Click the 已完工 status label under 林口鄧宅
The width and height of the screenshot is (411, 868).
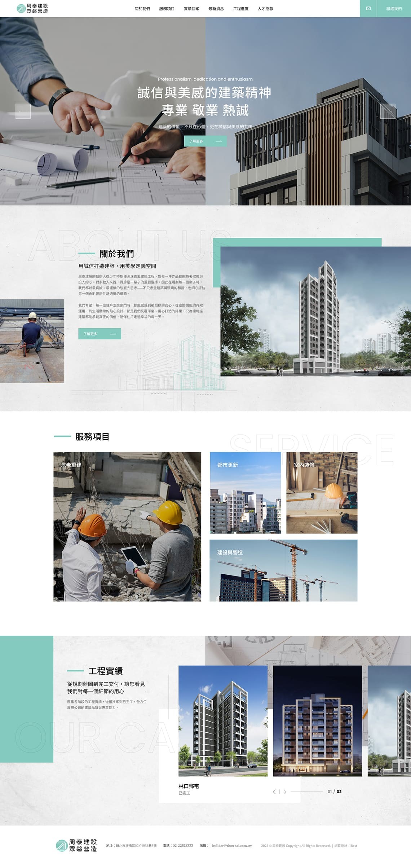point(184,793)
